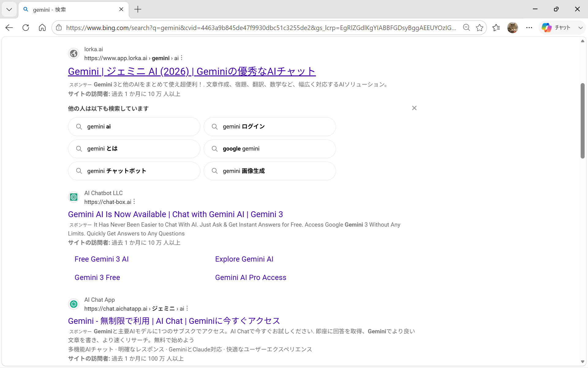This screenshot has width=588, height=368.
Task: Click the AI Chatbot LLC favicon
Action: 73,197
